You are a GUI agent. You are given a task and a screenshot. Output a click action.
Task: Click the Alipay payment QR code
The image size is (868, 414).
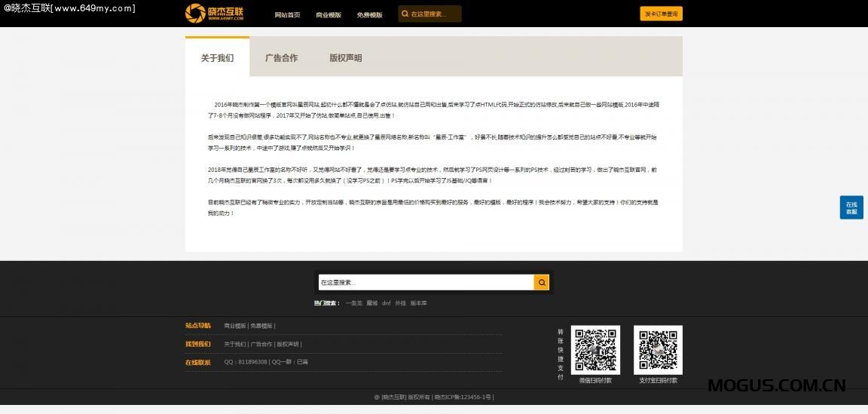[x=658, y=350]
